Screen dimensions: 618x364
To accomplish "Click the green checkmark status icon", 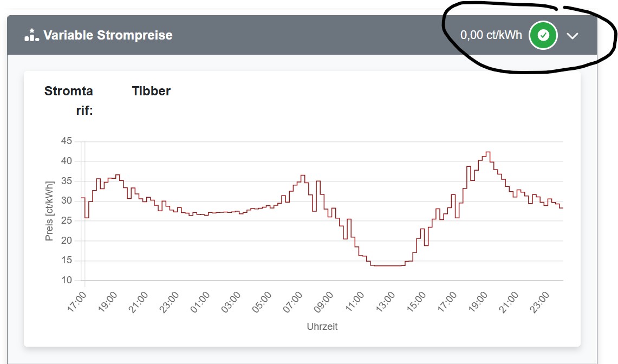I will click(x=543, y=36).
